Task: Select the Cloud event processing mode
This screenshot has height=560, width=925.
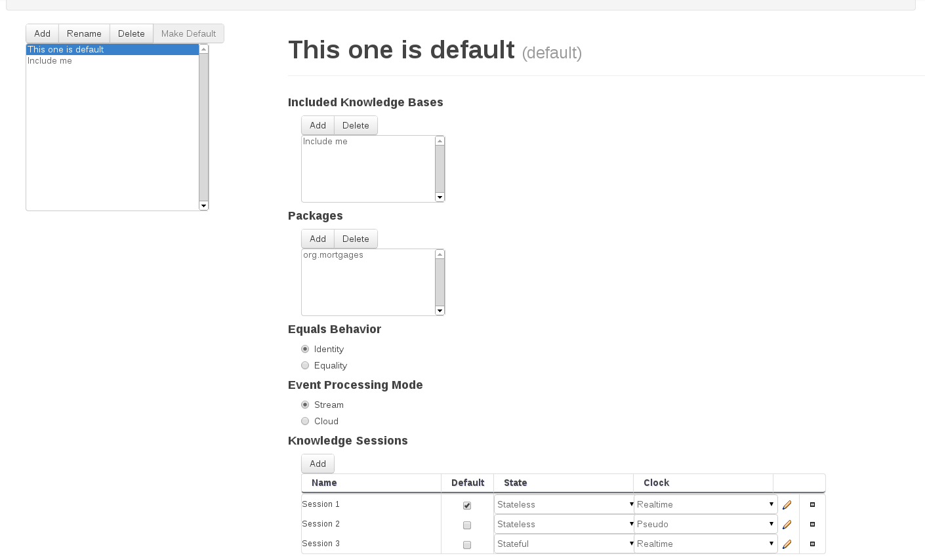Action: tap(305, 421)
